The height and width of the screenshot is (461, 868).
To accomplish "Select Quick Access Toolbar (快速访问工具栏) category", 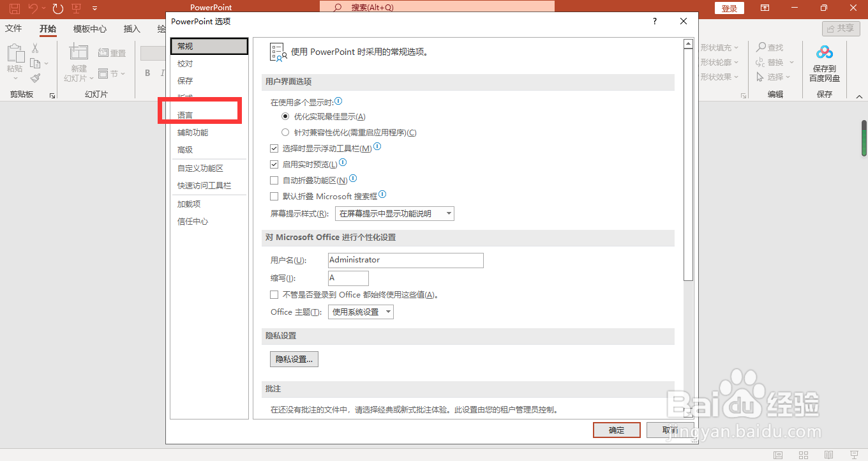I will [x=209, y=186].
